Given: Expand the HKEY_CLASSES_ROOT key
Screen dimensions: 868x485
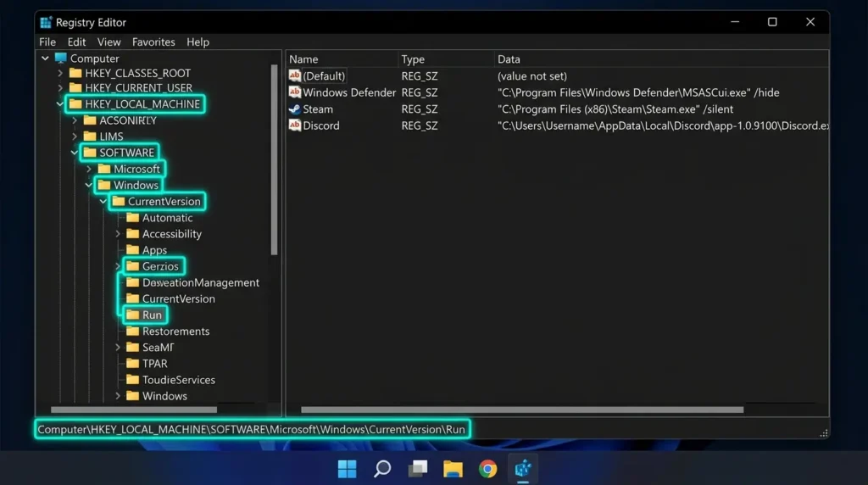Looking at the screenshot, I should [60, 73].
